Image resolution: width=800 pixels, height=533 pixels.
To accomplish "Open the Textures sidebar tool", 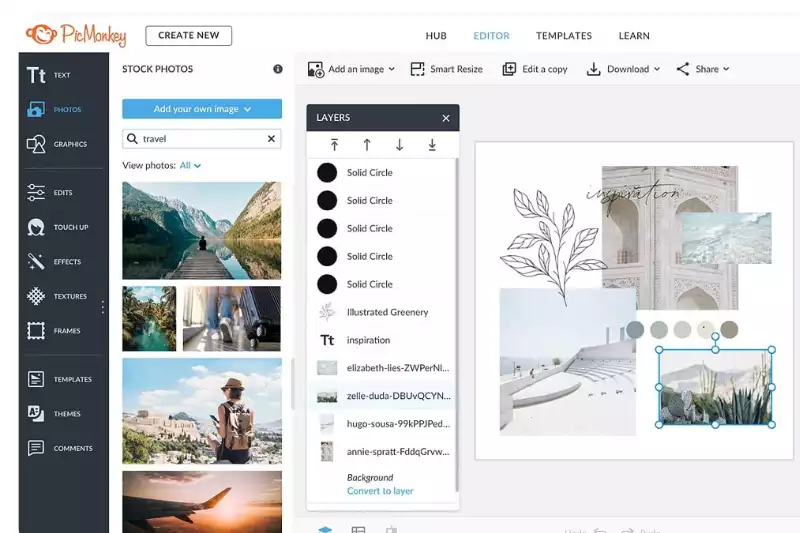I will (x=57, y=296).
